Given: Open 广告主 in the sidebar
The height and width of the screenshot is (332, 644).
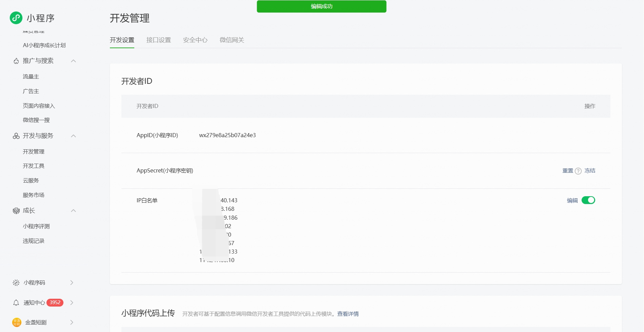Looking at the screenshot, I should coord(31,91).
